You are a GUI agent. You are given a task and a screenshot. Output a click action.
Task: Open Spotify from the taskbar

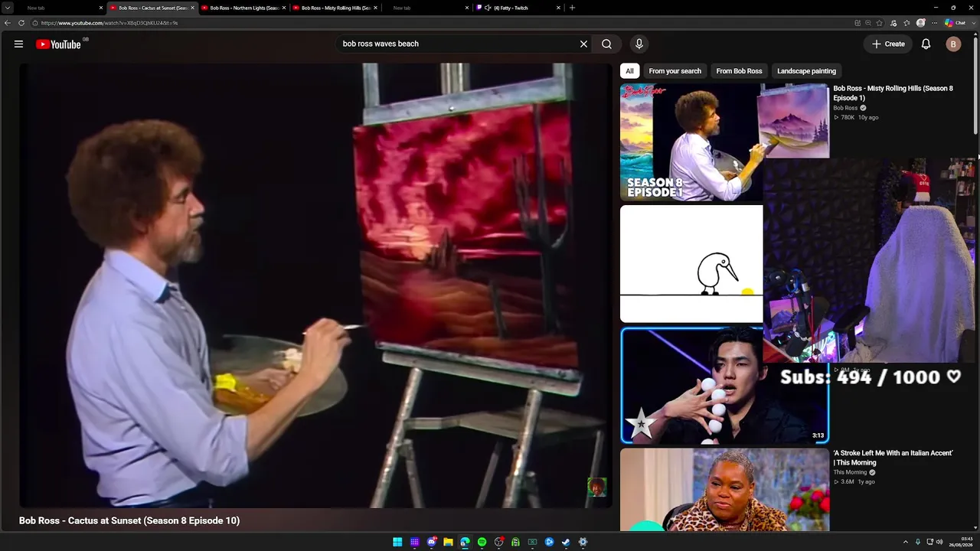click(482, 542)
